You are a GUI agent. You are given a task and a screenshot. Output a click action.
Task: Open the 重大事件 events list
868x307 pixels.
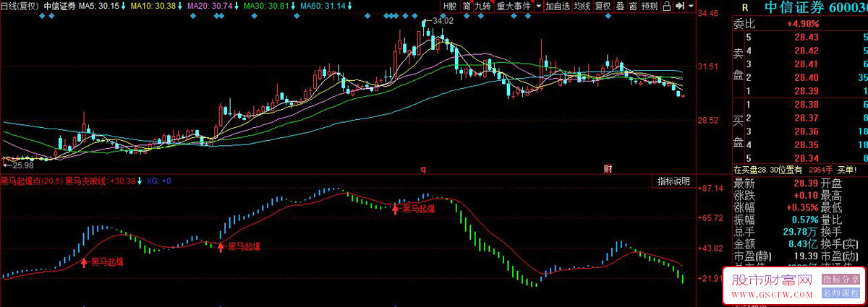pyautogui.click(x=514, y=6)
